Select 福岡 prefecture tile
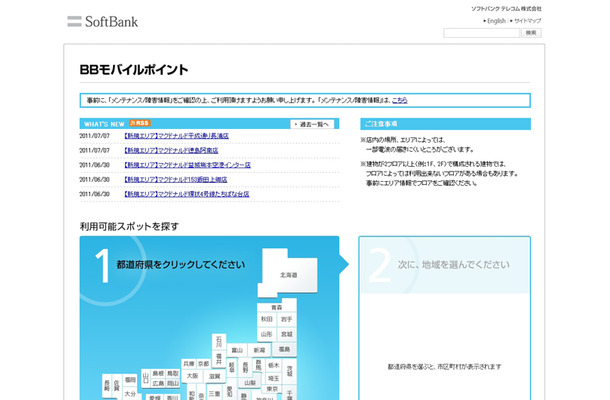Screen dimensions: 610x400 [x=130, y=379]
